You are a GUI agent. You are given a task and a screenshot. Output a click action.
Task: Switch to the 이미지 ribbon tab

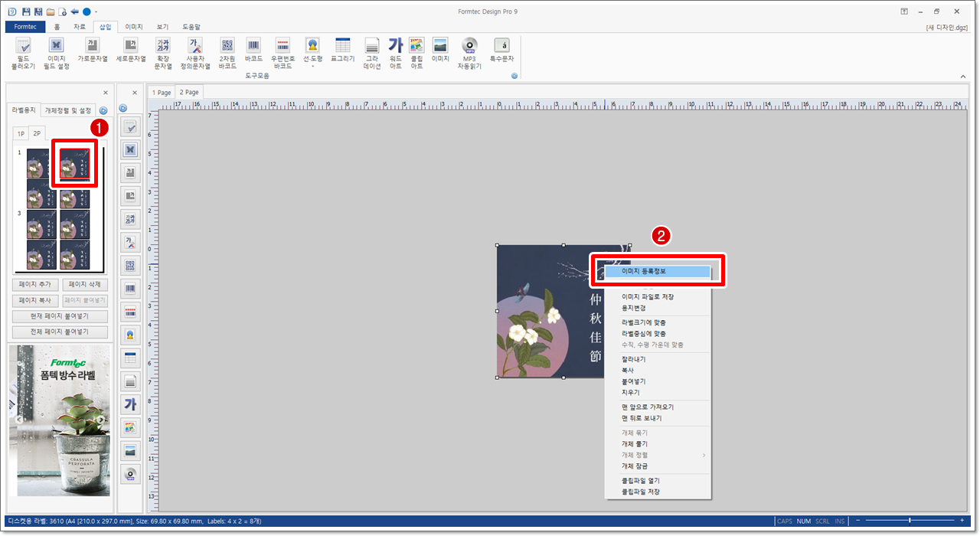pyautogui.click(x=134, y=27)
